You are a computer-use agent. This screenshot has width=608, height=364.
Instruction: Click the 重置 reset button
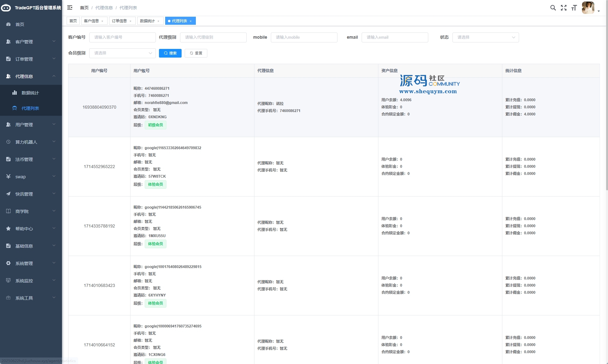[196, 53]
